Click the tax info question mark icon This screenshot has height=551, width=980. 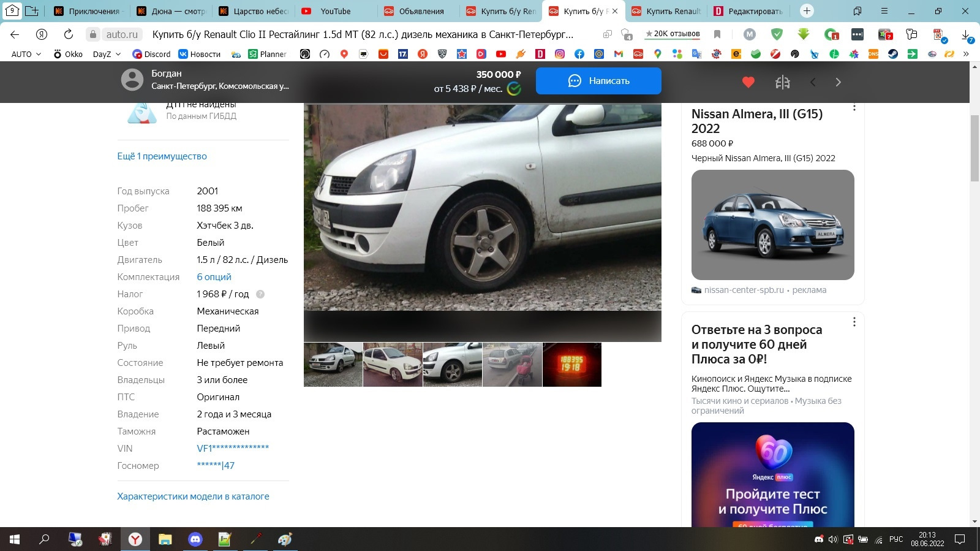pyautogui.click(x=260, y=294)
